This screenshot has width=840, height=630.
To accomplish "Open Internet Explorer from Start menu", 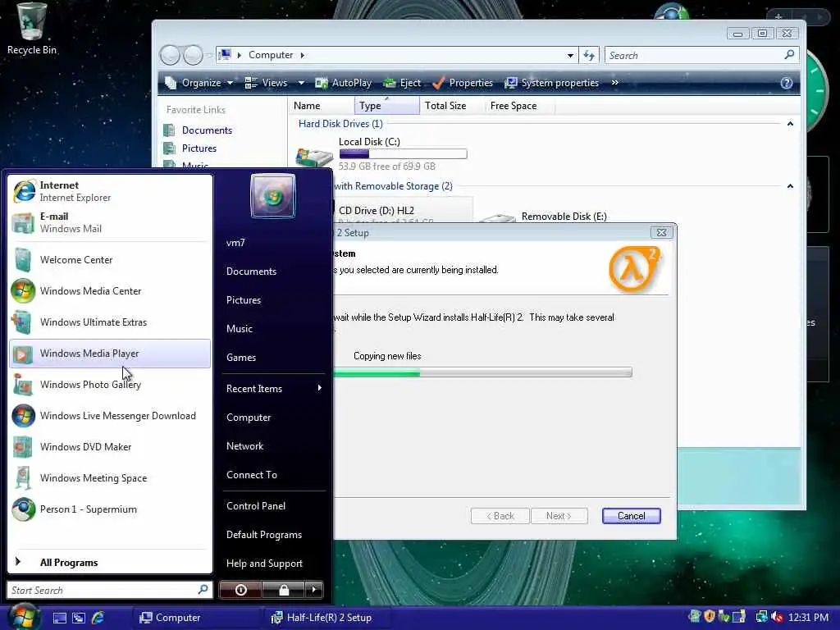I will [x=110, y=191].
